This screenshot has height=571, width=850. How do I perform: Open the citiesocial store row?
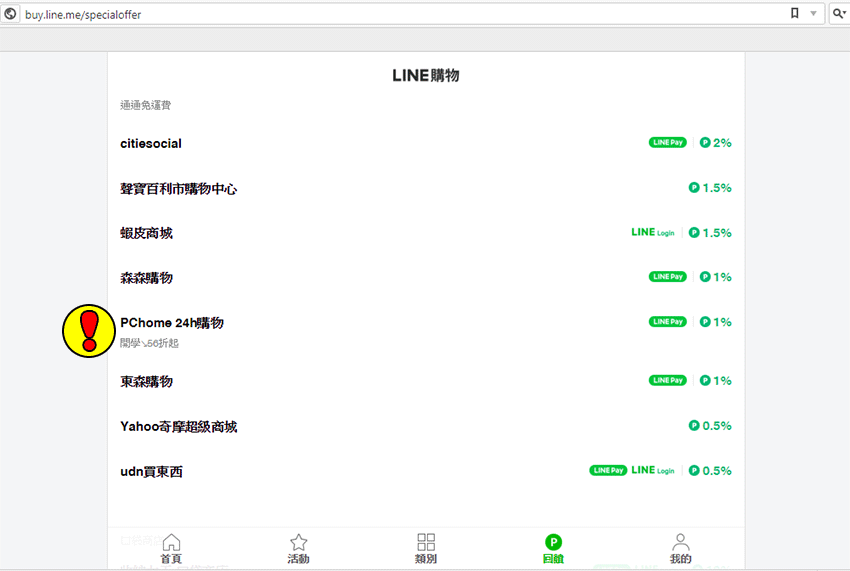pyautogui.click(x=426, y=143)
